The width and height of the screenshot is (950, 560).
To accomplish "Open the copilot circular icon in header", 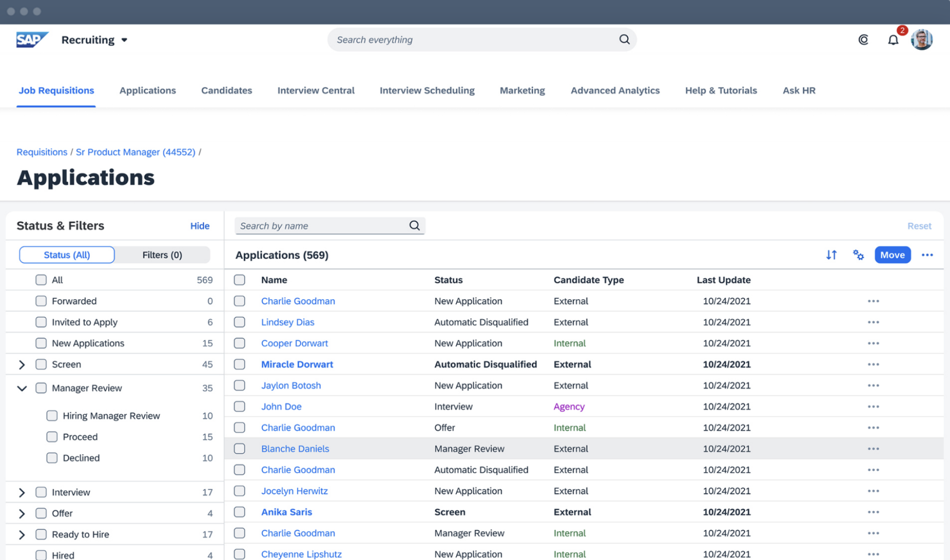I will click(x=863, y=40).
